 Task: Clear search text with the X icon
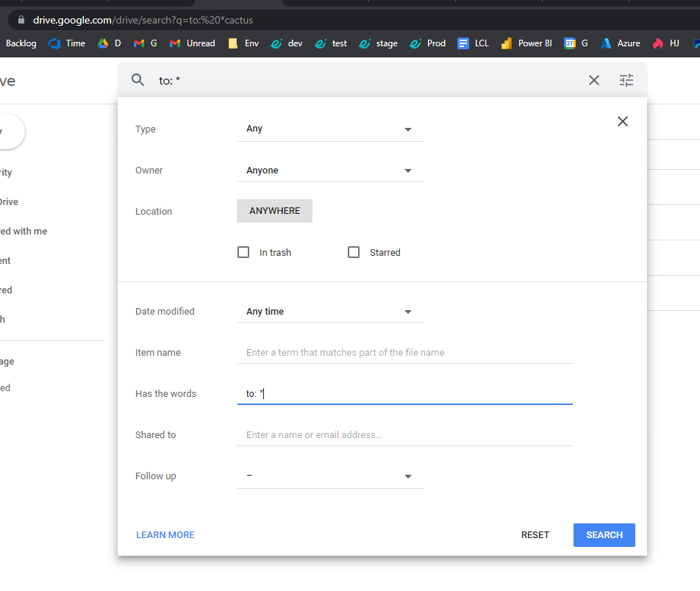[x=594, y=80]
